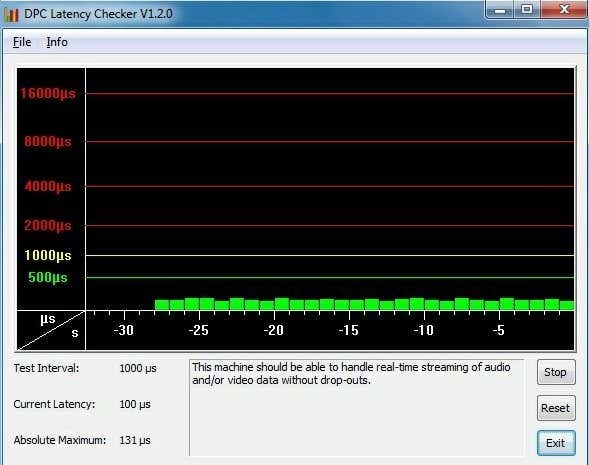Click the -25 seconds time axis label
Screen dimensions: 589x465
[198, 330]
